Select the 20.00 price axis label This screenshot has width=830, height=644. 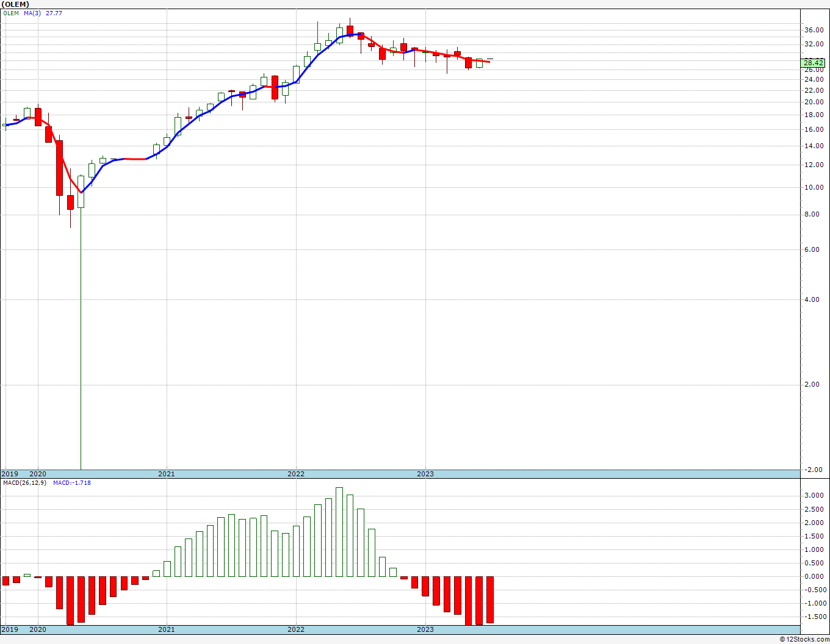coord(814,102)
